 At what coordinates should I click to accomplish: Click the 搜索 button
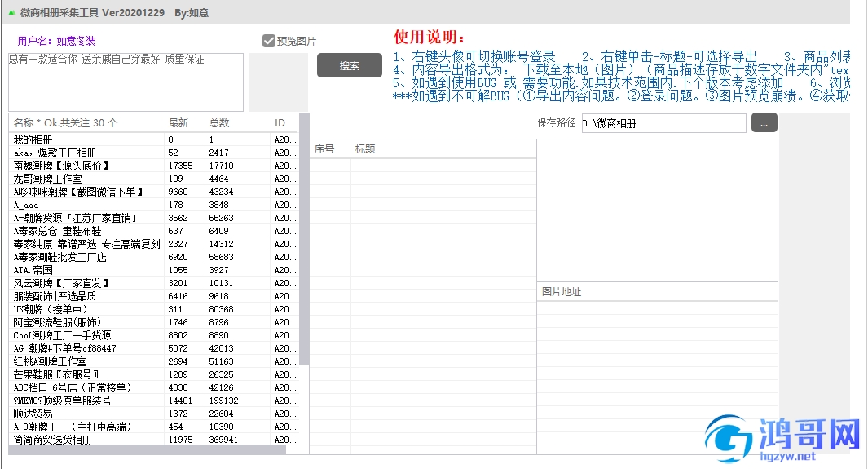[350, 65]
